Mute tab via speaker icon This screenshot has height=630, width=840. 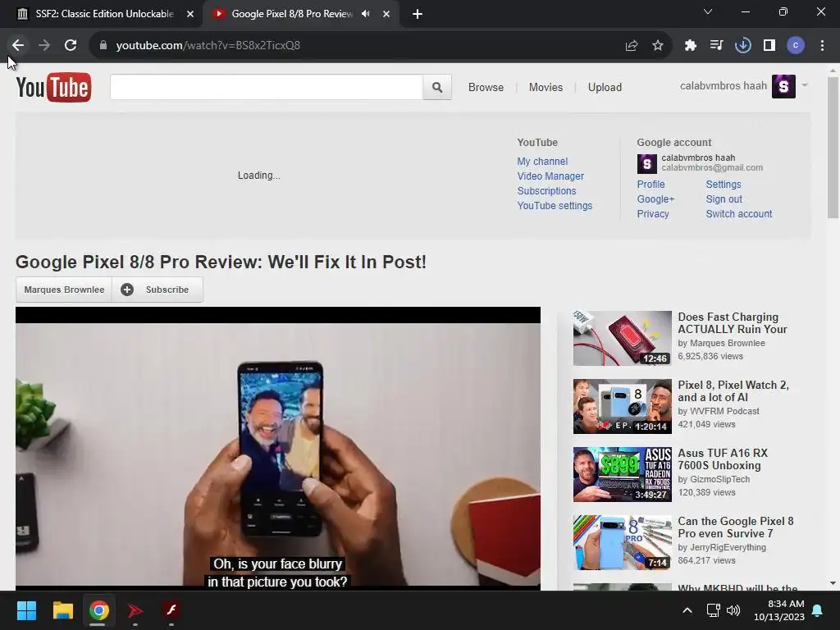click(x=365, y=14)
